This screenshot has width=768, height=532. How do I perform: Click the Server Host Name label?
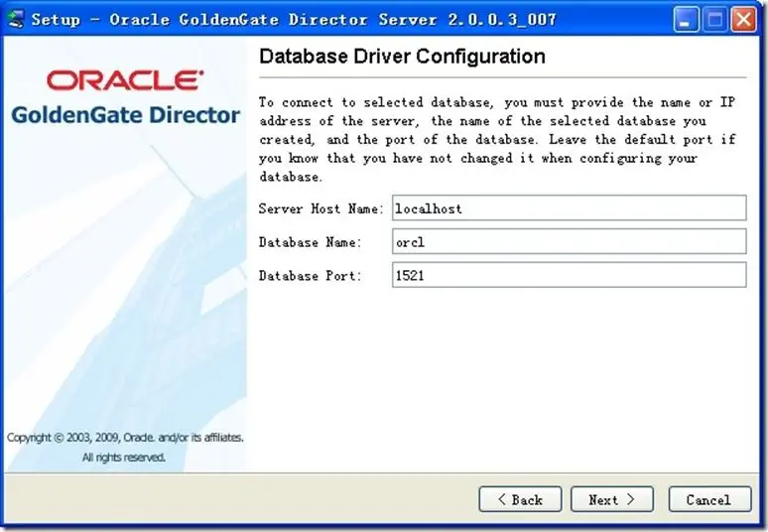click(321, 208)
